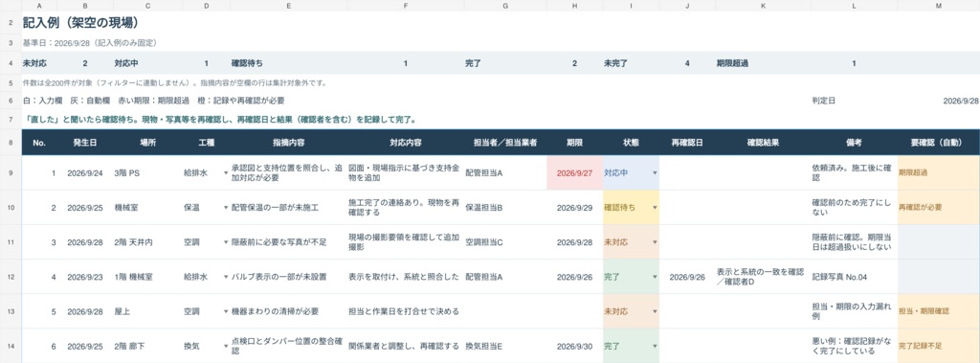Click the 確認結果 table header
This screenshot has width=980, height=363.
pos(763,143)
